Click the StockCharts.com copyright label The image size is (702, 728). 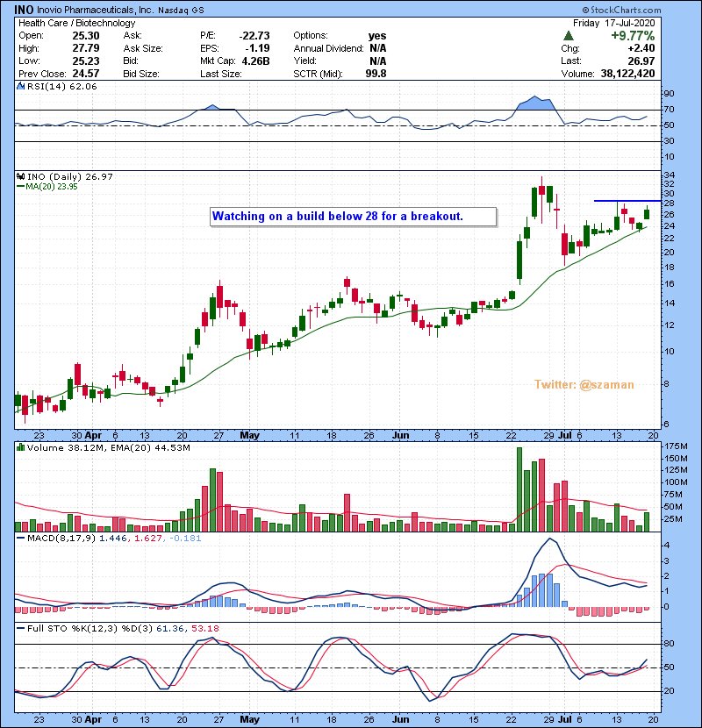(621, 10)
